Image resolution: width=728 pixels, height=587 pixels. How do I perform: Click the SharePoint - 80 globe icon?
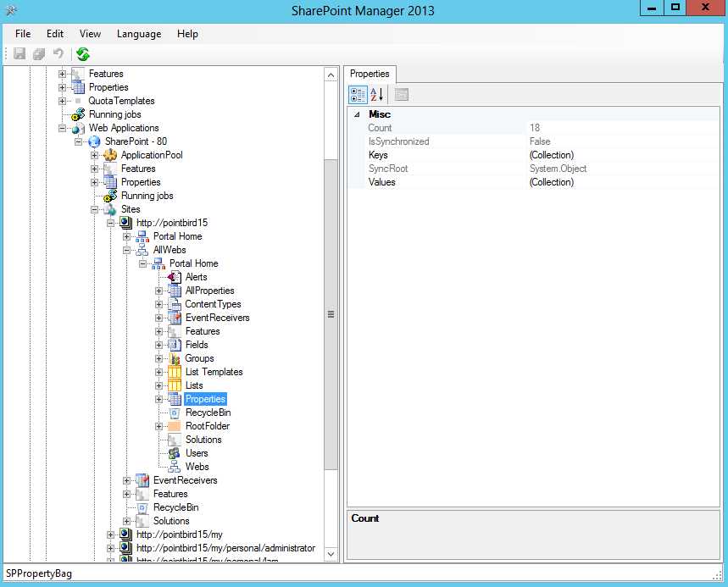(x=94, y=141)
